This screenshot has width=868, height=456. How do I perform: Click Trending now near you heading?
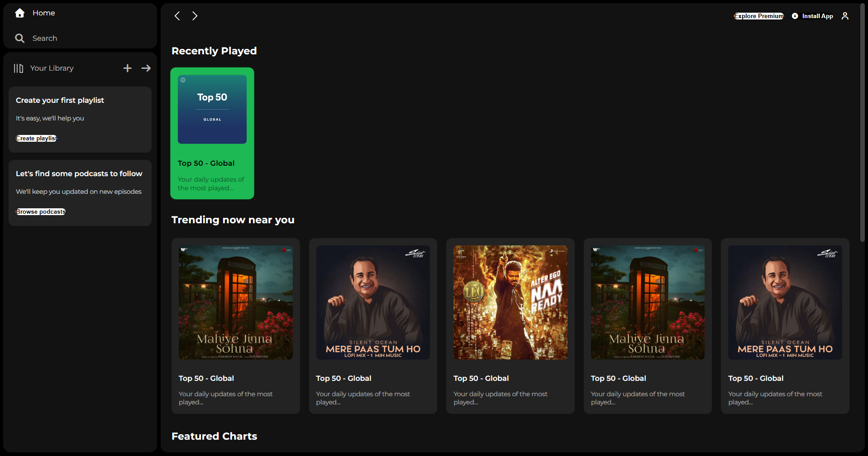[x=233, y=220]
